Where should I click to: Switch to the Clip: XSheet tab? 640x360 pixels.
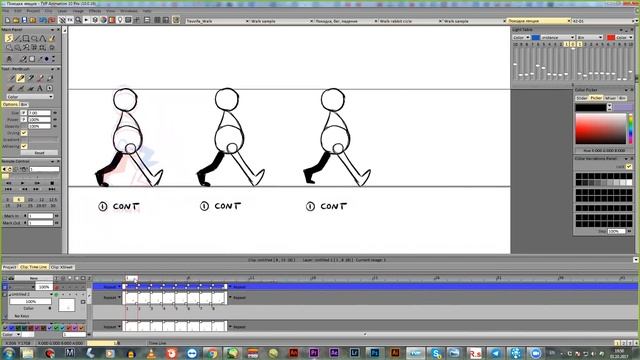point(62,267)
